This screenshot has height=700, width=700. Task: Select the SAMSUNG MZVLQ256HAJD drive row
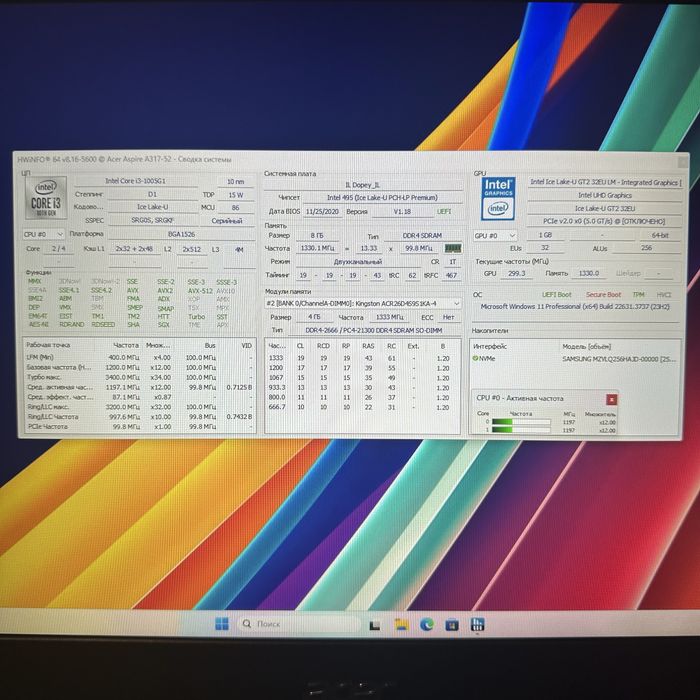[x=575, y=358]
